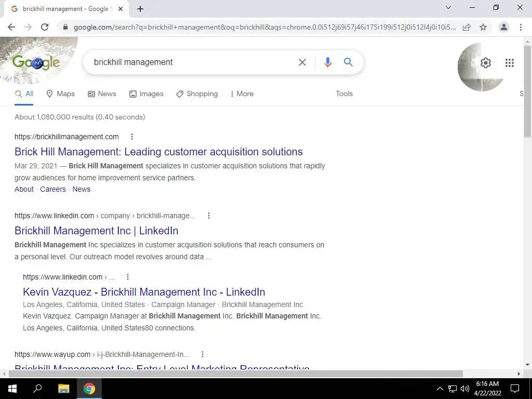Open options for brickhillmanagement.com result
This screenshot has height=399, width=532.
[132, 137]
